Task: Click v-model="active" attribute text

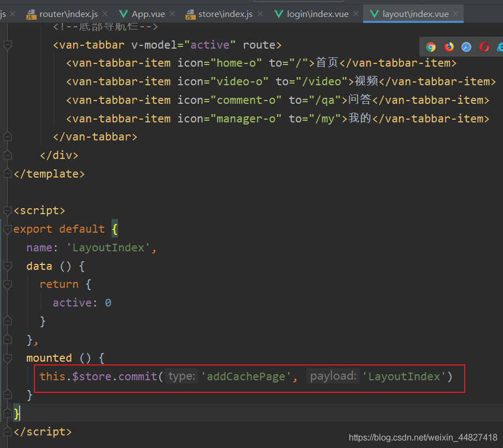Action: pos(184,45)
